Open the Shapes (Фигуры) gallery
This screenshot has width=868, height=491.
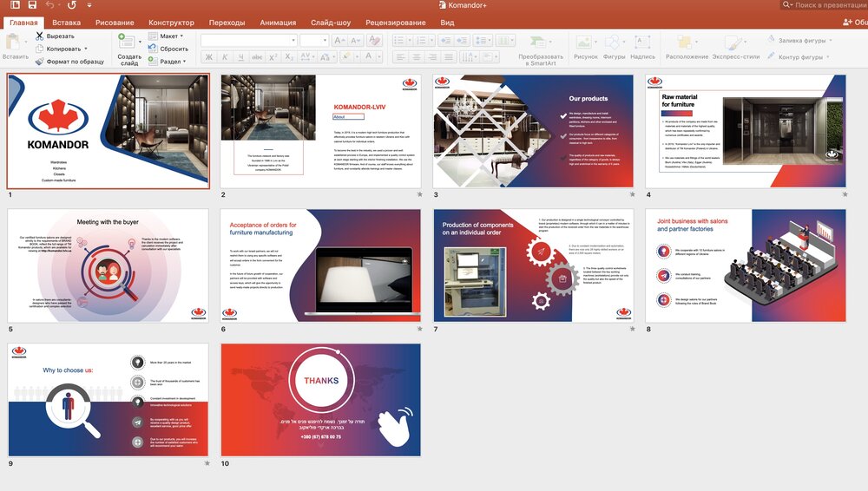tap(614, 43)
